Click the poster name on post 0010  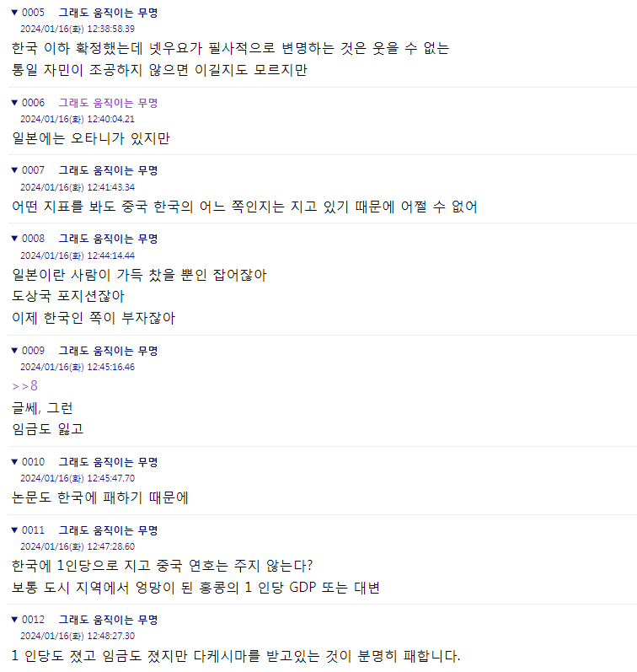(109, 462)
